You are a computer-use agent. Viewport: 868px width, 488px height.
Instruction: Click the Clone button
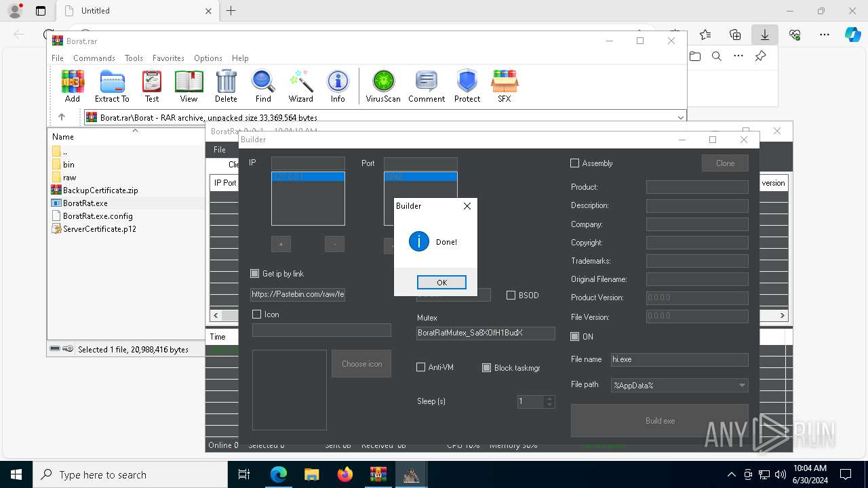click(x=725, y=163)
